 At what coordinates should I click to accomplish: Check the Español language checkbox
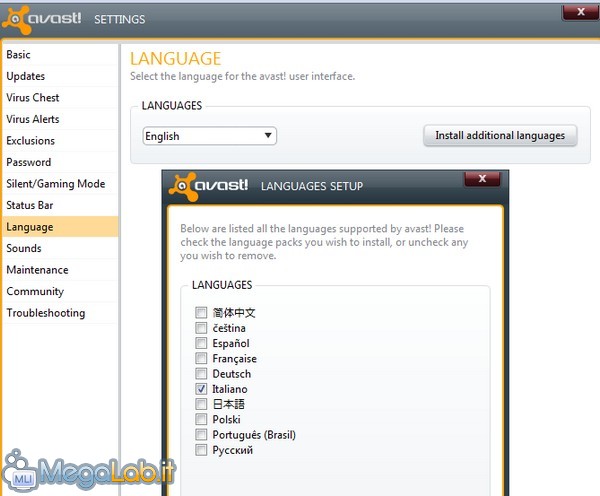[x=201, y=343]
